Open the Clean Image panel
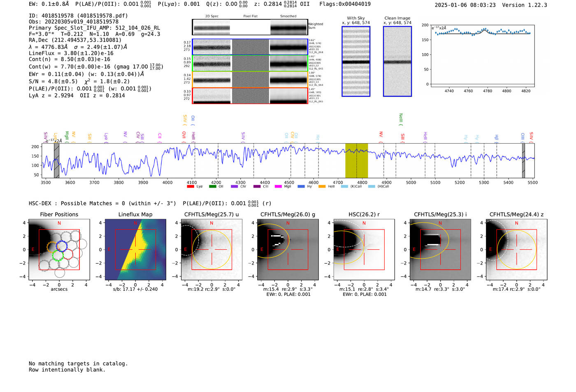 pos(397,62)
